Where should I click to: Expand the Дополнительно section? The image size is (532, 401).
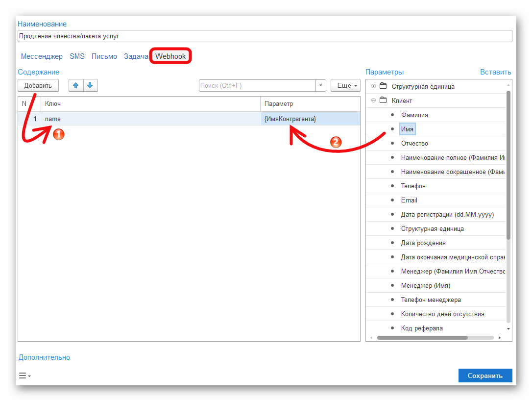coord(44,357)
